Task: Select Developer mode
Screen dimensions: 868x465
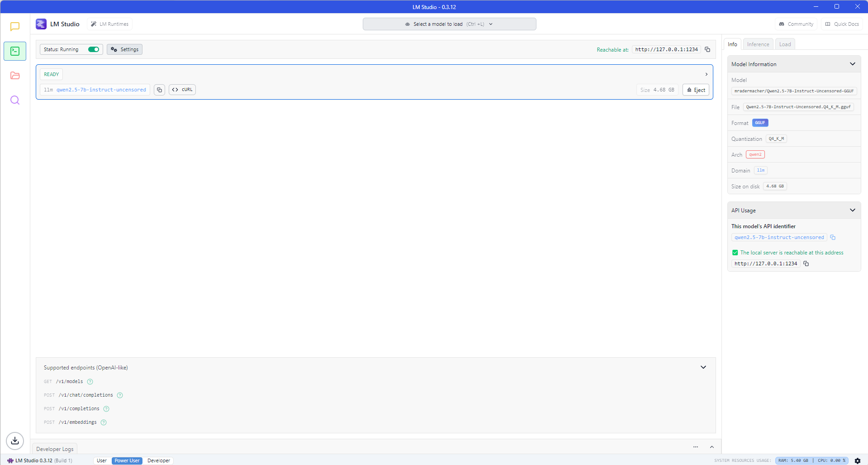Action: click(159, 460)
